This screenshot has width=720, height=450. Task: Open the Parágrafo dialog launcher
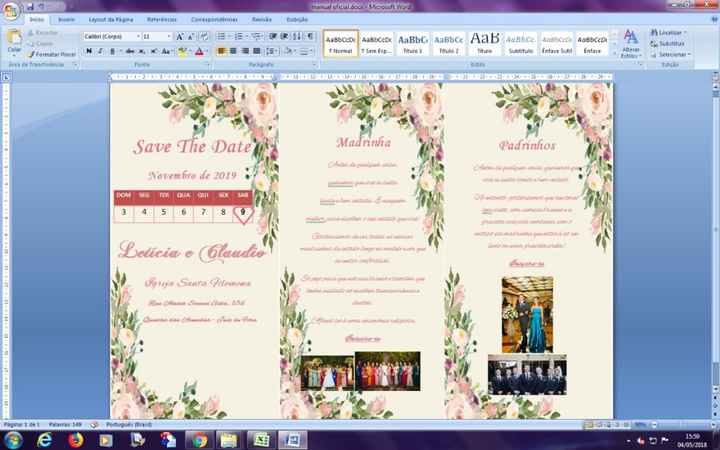315,65
